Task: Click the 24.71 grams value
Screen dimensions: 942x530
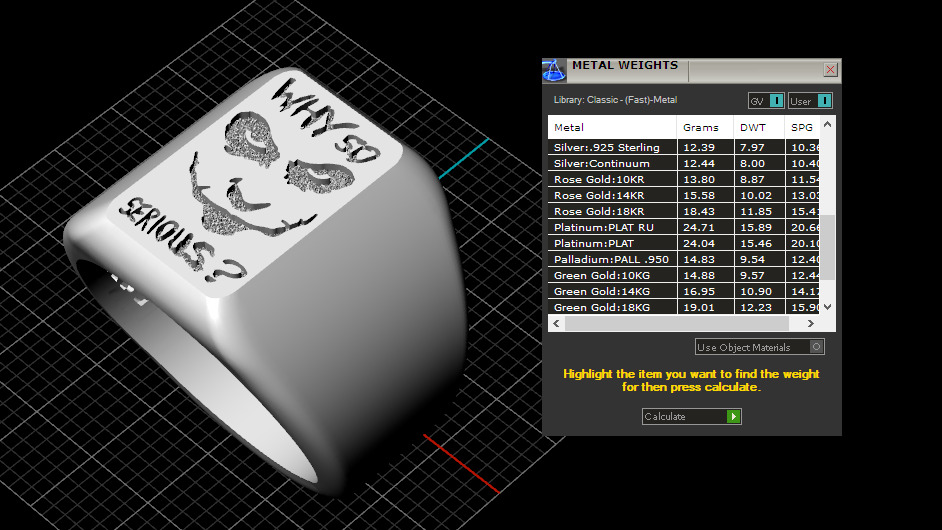Action: tap(699, 227)
